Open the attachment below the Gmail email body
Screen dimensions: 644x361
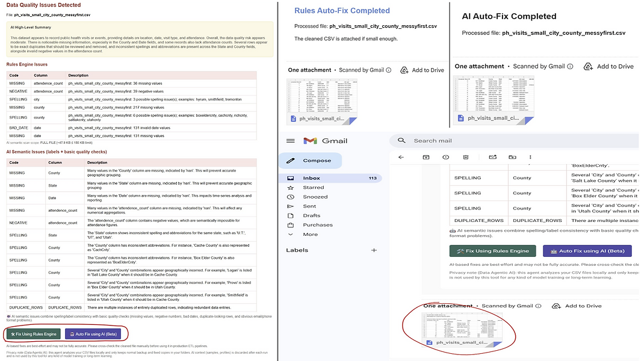click(462, 330)
